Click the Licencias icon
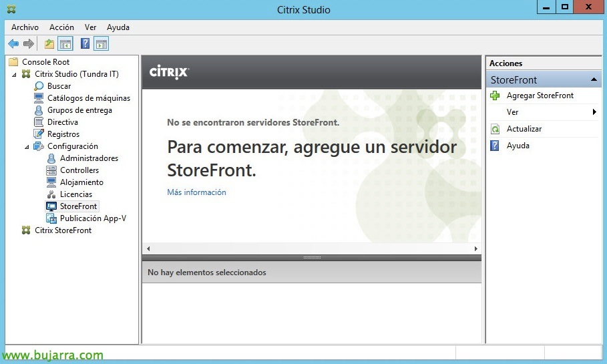This screenshot has width=607, height=364. (51, 194)
